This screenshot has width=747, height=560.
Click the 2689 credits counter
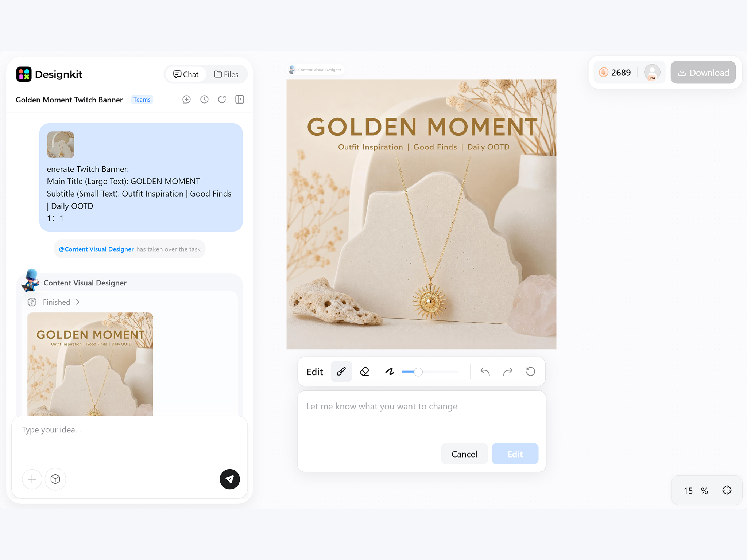(x=621, y=73)
